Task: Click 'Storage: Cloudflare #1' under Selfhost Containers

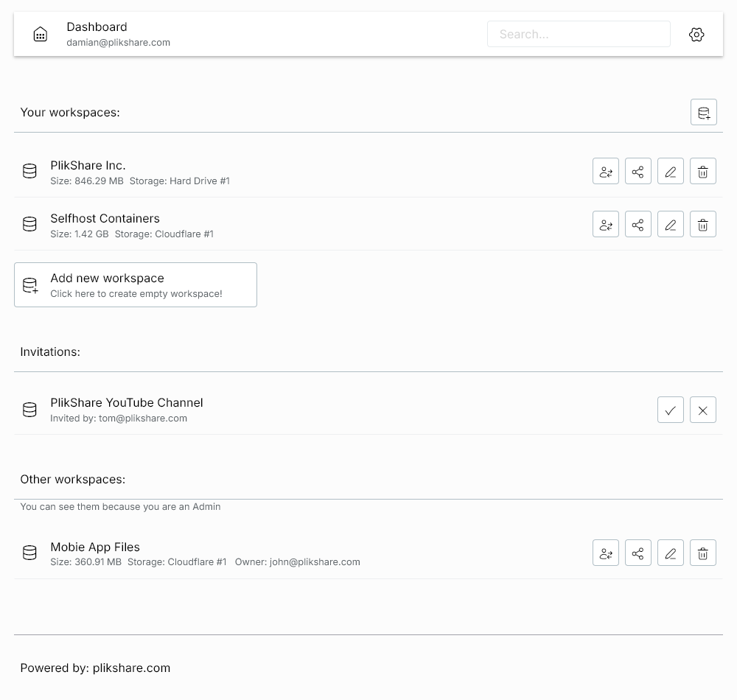Action: click(164, 234)
